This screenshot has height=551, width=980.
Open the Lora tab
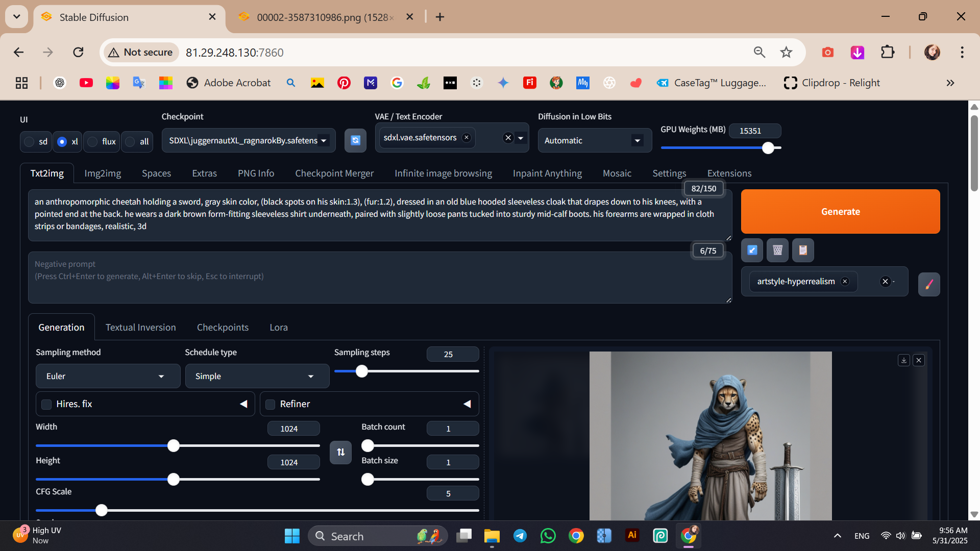click(278, 327)
